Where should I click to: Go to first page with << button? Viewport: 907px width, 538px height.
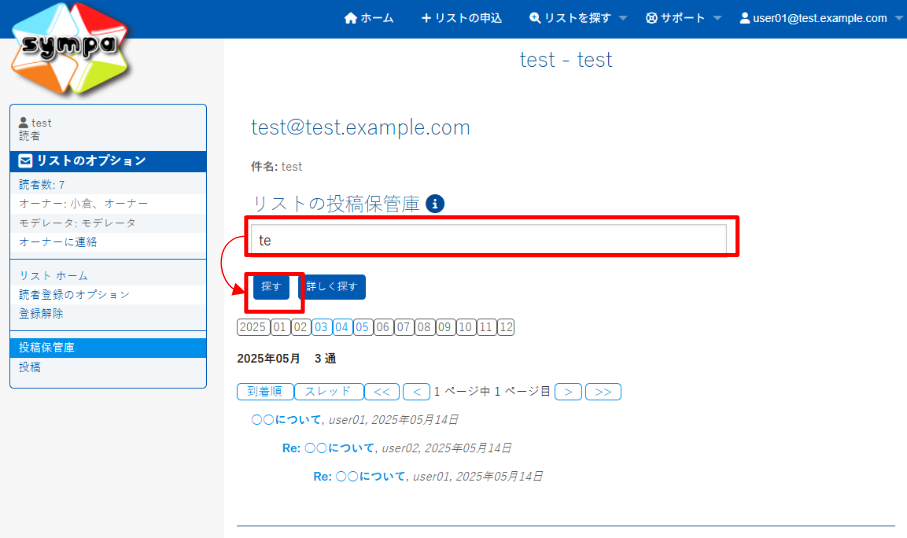(382, 392)
